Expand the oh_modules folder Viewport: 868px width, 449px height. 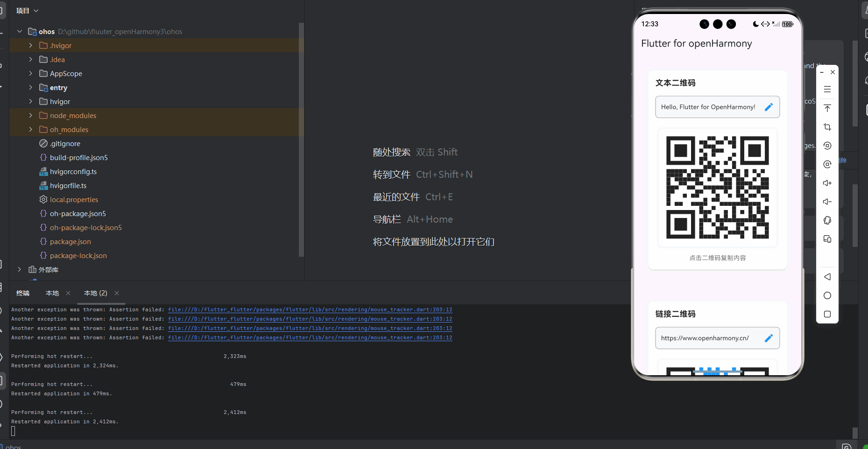30,129
